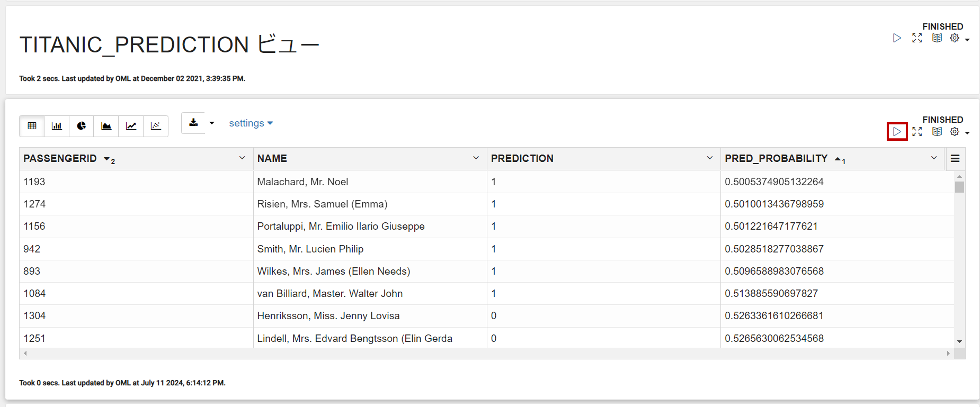Screen dimensions: 980x407
Task: Select the scatter chart visualization
Action: point(156,126)
